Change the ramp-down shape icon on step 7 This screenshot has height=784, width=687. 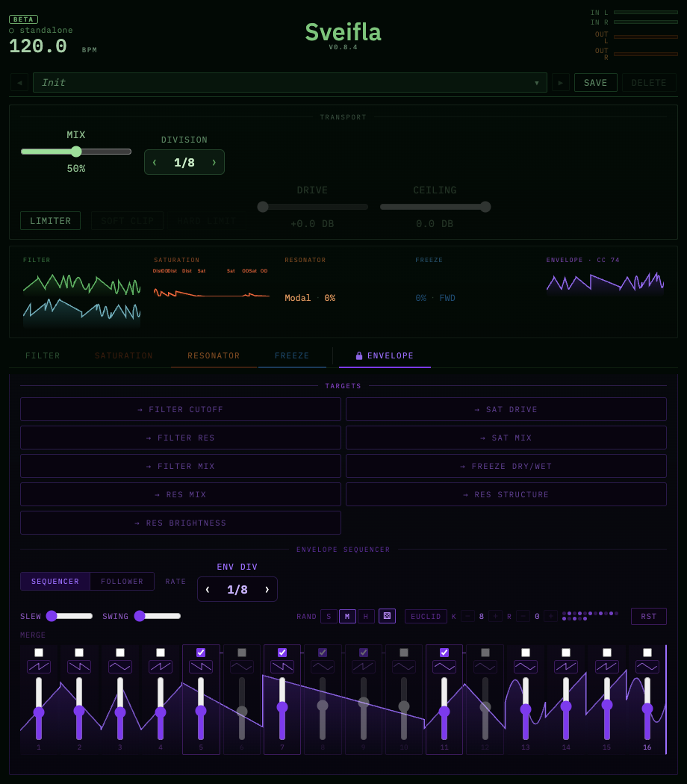click(x=282, y=667)
